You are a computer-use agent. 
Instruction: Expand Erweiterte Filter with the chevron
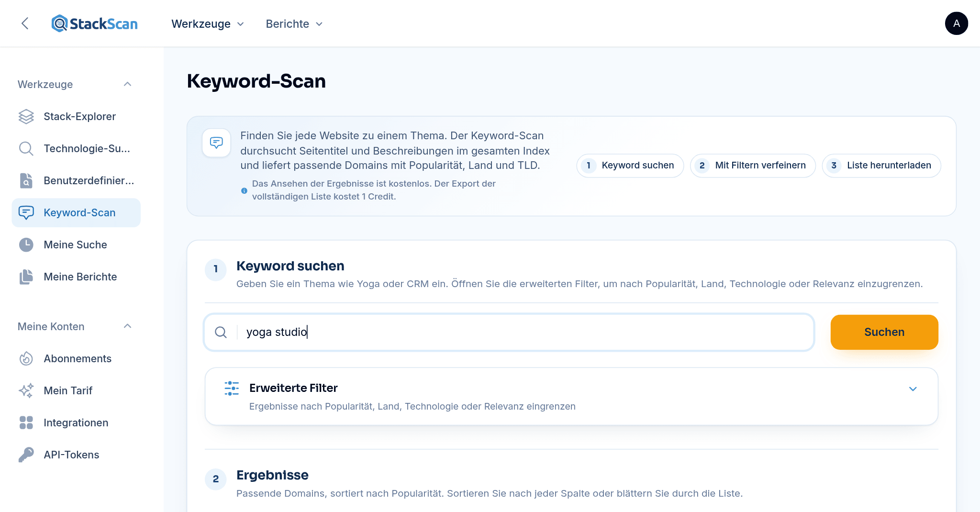(x=913, y=389)
